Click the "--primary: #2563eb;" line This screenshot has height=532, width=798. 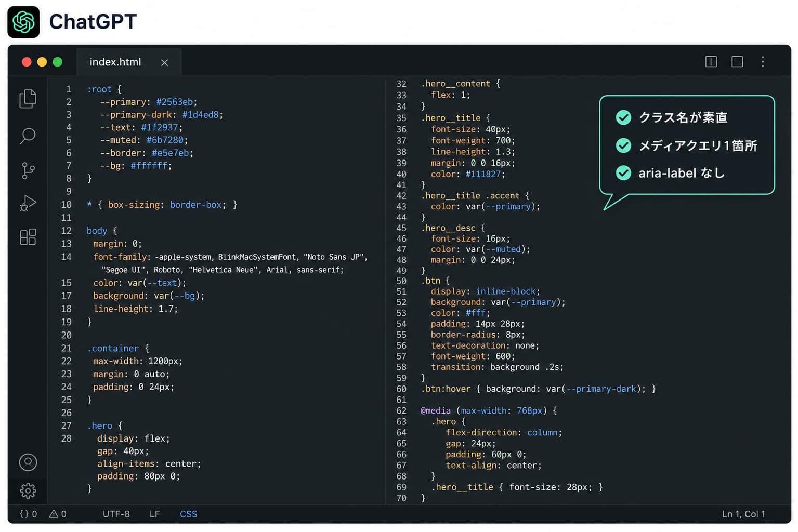148,102
